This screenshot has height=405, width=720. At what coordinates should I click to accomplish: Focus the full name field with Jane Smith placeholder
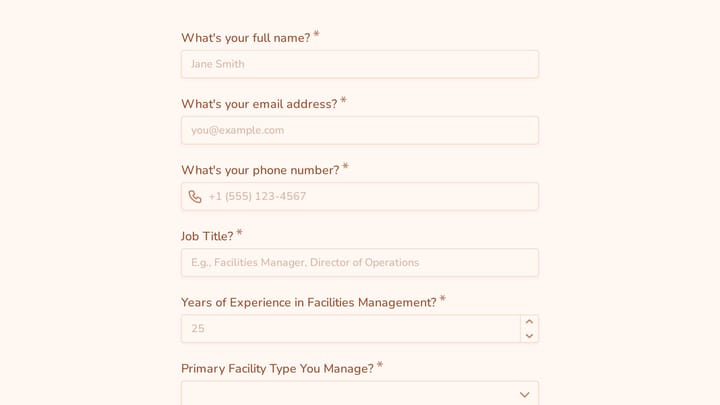360,64
